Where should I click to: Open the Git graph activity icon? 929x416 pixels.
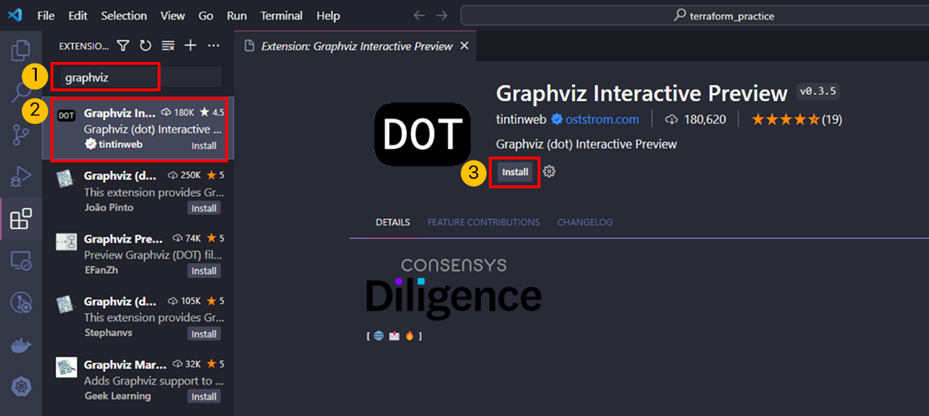[21, 303]
